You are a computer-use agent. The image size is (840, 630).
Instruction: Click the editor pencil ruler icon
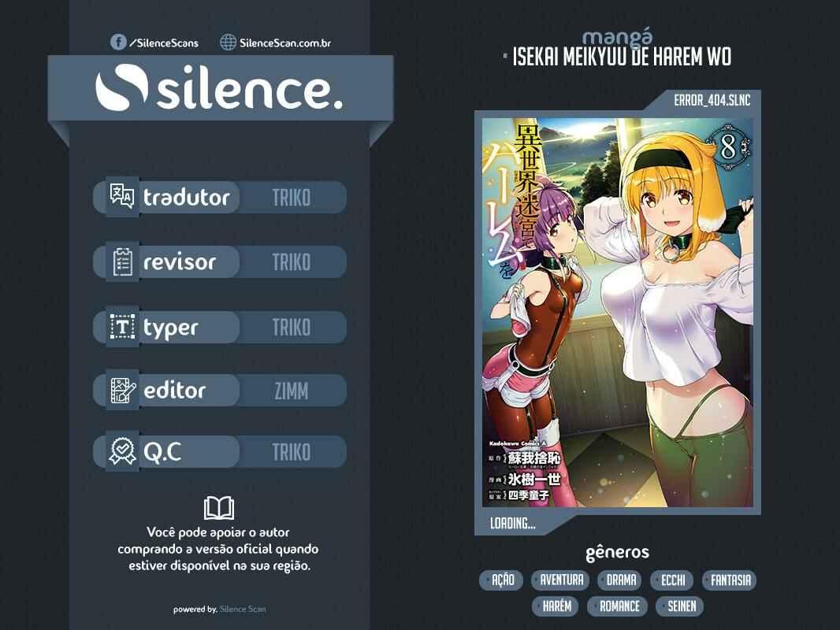coord(121,391)
